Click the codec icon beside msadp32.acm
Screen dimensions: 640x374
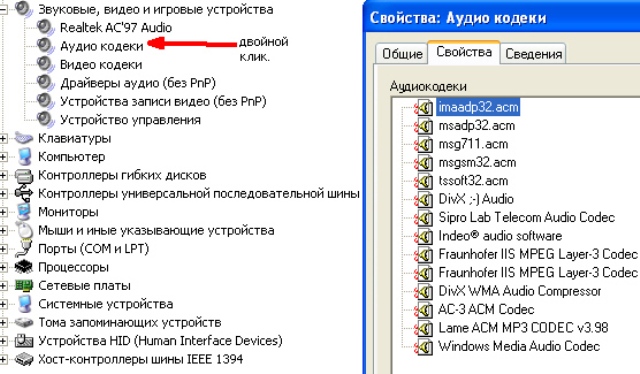pyautogui.click(x=424, y=126)
